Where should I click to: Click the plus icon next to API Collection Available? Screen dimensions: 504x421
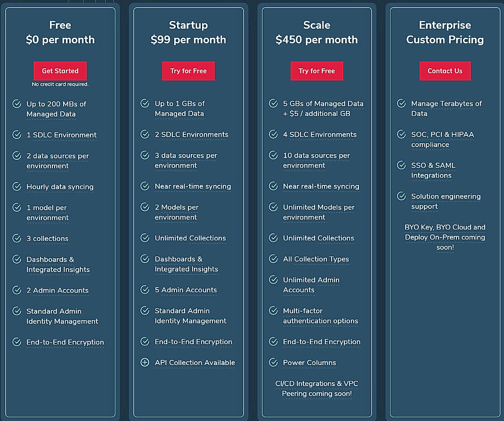pos(144,363)
